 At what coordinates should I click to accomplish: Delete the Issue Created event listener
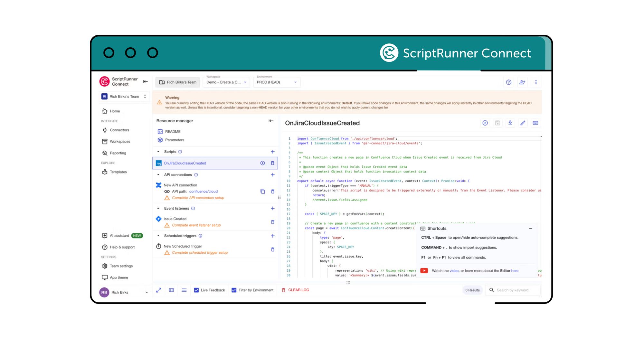coord(272,222)
